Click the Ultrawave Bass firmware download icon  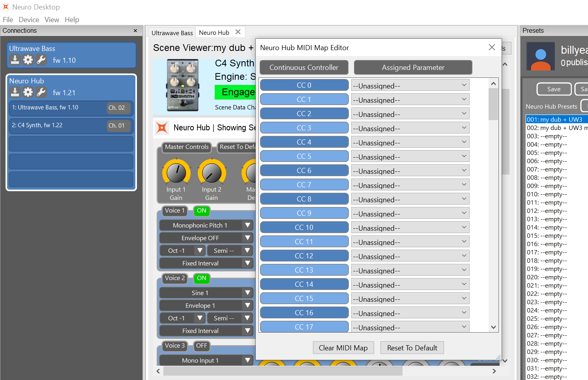pyautogui.click(x=15, y=60)
